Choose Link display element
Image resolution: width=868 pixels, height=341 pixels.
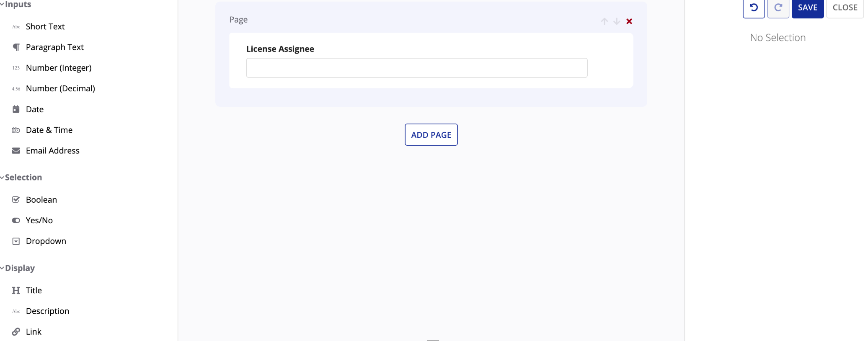tap(34, 332)
